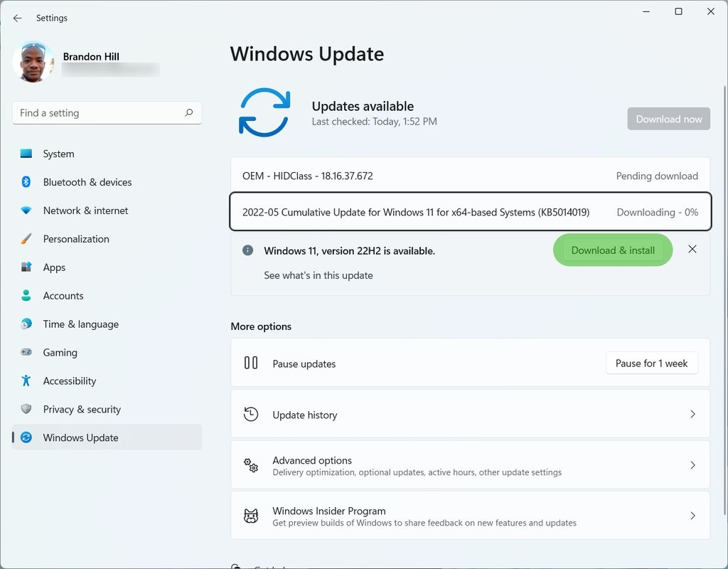
Task: Select the Apps sidebar entry
Action: click(53, 267)
